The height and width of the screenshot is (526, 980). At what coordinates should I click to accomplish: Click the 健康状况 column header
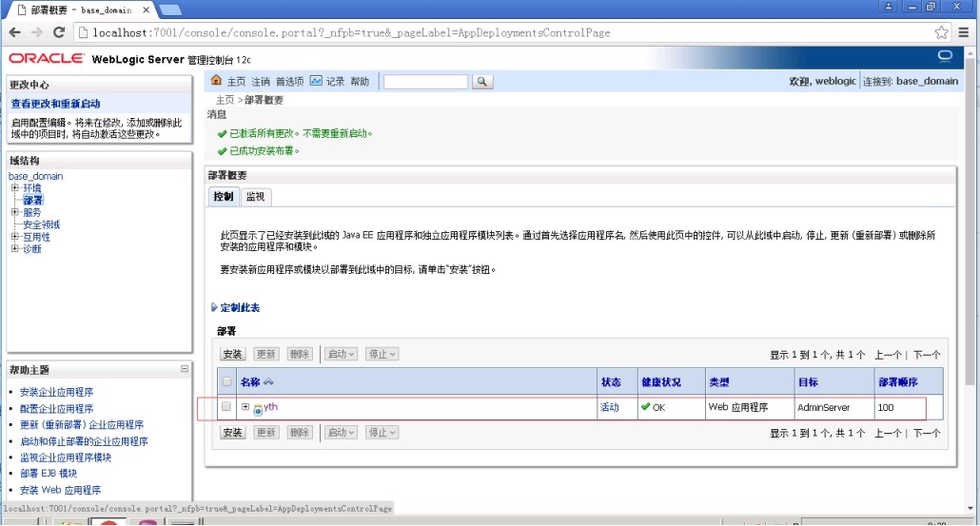[x=661, y=381]
